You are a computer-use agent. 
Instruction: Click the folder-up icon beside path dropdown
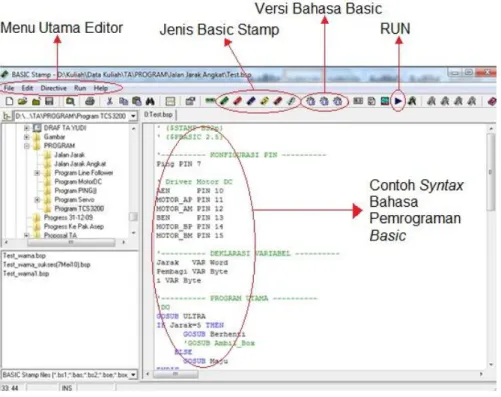tap(7, 116)
